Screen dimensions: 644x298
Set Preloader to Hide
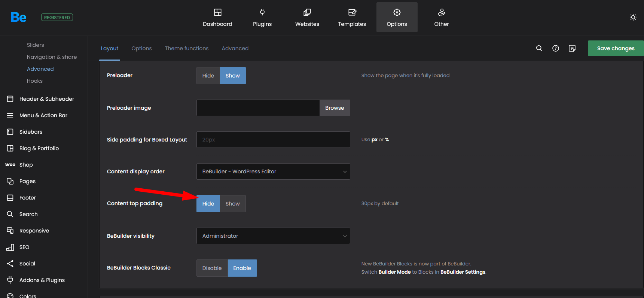coord(208,76)
